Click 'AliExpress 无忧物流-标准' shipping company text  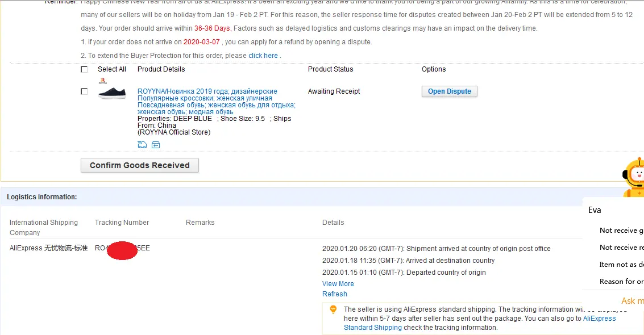48,248
